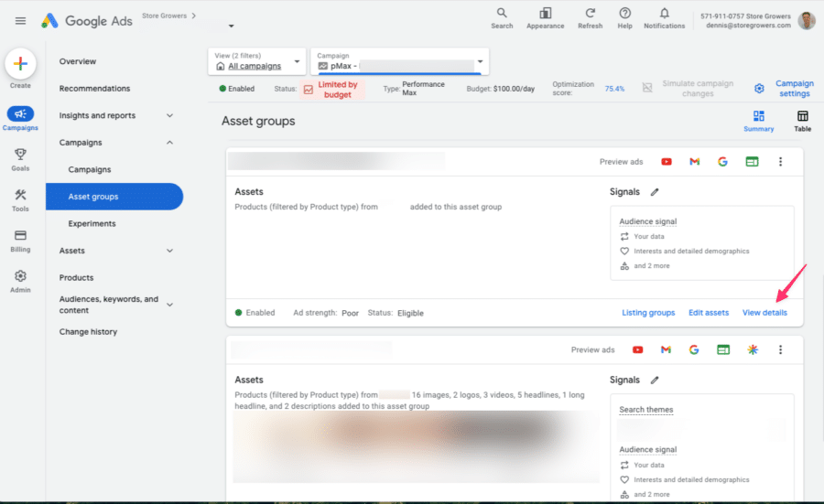Click the Google Ads logo
The height and width of the screenshot is (504, 824).
87,21
